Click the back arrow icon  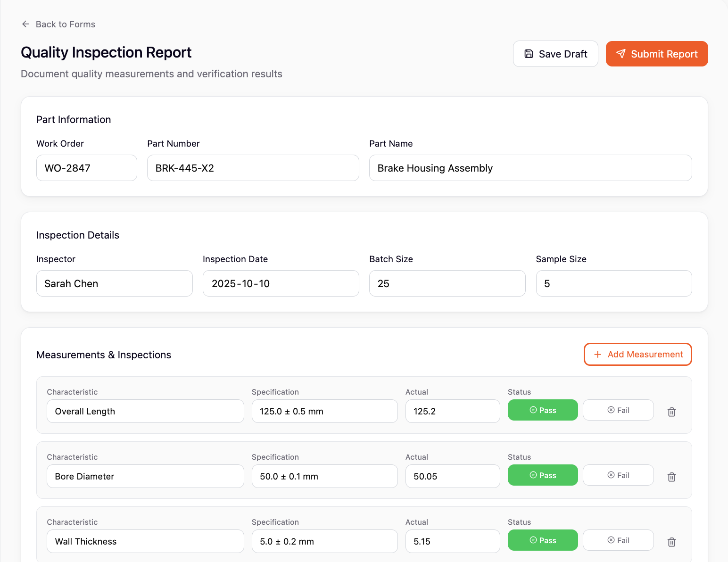[26, 24]
